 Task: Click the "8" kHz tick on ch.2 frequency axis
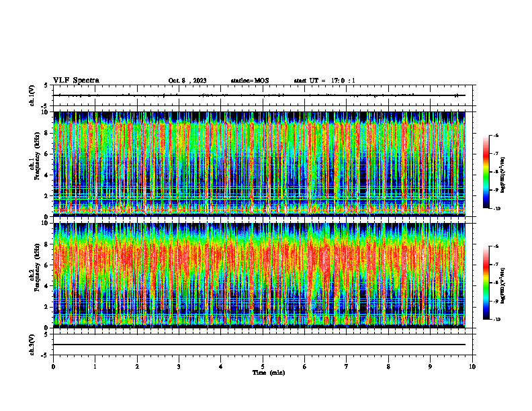47,244
